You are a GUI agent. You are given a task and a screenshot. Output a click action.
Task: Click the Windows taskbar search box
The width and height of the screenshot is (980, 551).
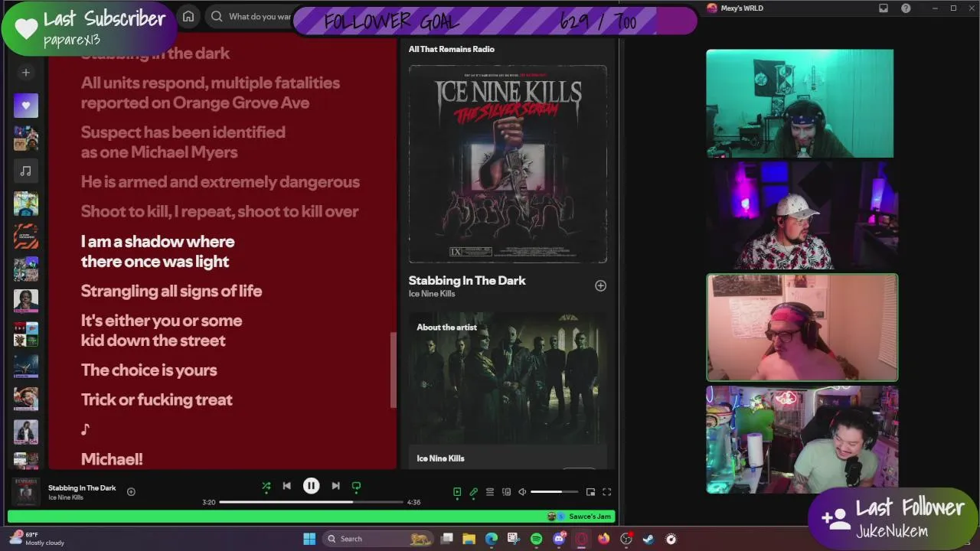point(378,539)
